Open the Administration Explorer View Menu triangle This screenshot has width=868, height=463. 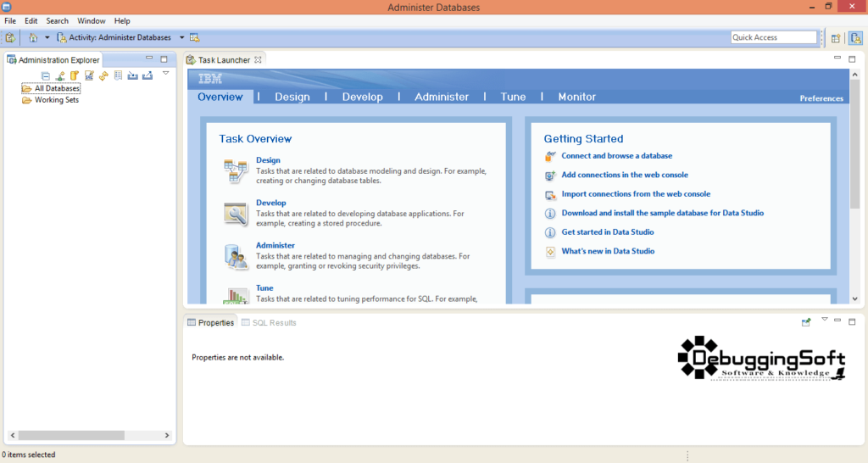point(165,74)
